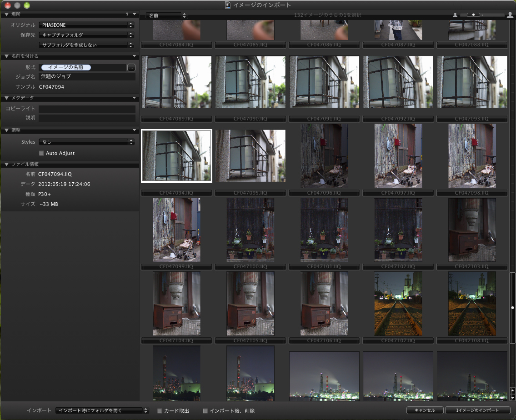Click the 1イメージのインポート button
The height and width of the screenshot is (420, 516).
click(x=477, y=410)
